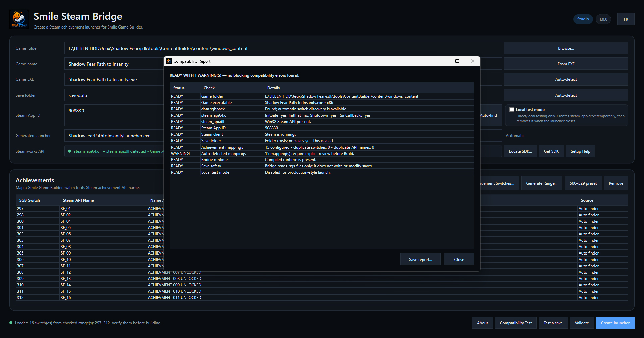Viewport: 644px width, 338px height.
Task: Close the Compatibility Report window with X
Action: [x=472, y=61]
